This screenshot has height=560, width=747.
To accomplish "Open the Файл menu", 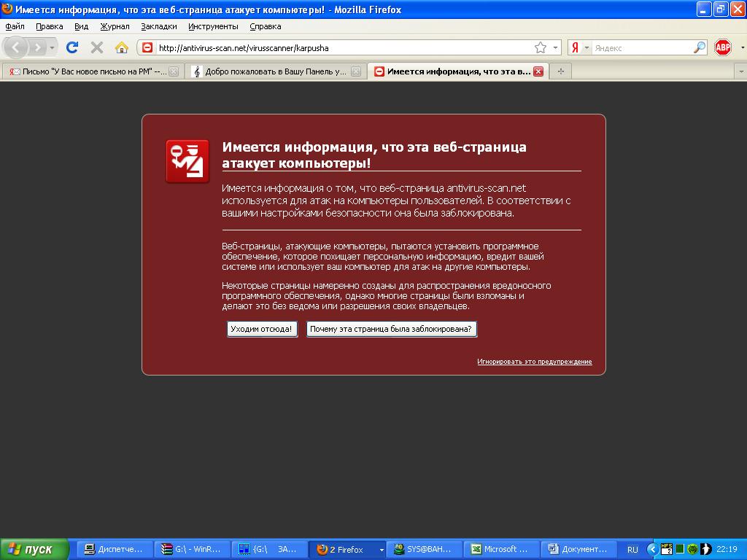I will click(x=15, y=27).
